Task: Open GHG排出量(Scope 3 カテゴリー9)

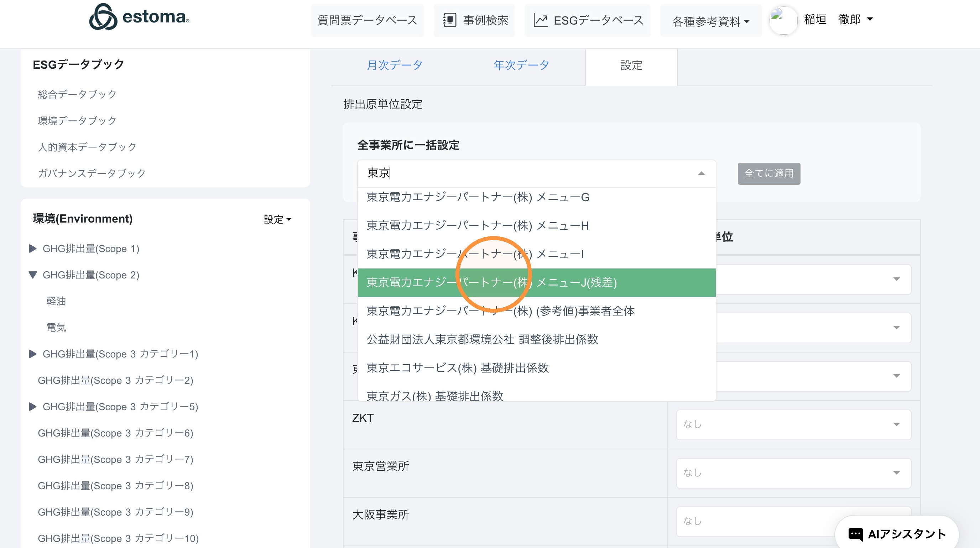Action: click(x=116, y=512)
